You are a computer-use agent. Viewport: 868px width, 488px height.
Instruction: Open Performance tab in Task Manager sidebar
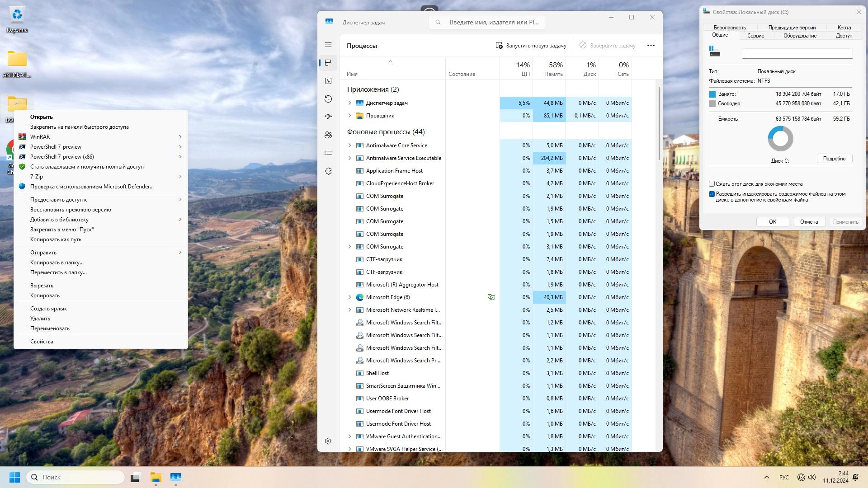pos(328,81)
